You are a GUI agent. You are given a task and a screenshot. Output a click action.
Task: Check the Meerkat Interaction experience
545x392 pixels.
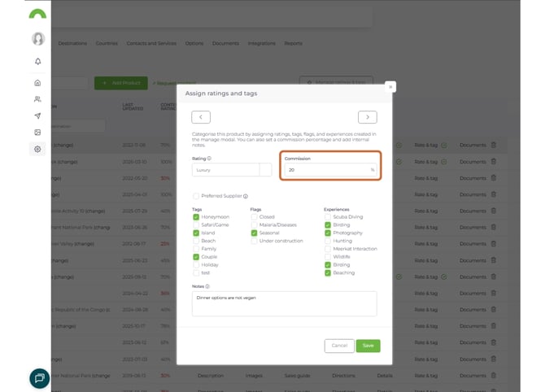pyautogui.click(x=328, y=249)
